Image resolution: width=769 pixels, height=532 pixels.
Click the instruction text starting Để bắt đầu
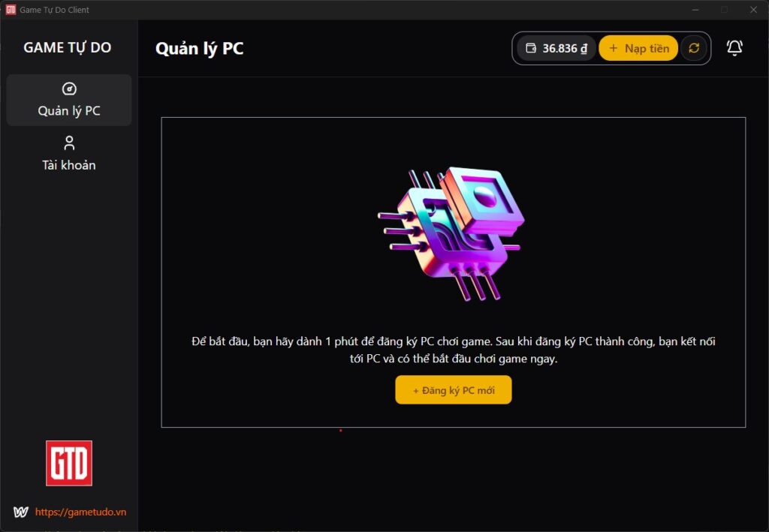point(454,350)
